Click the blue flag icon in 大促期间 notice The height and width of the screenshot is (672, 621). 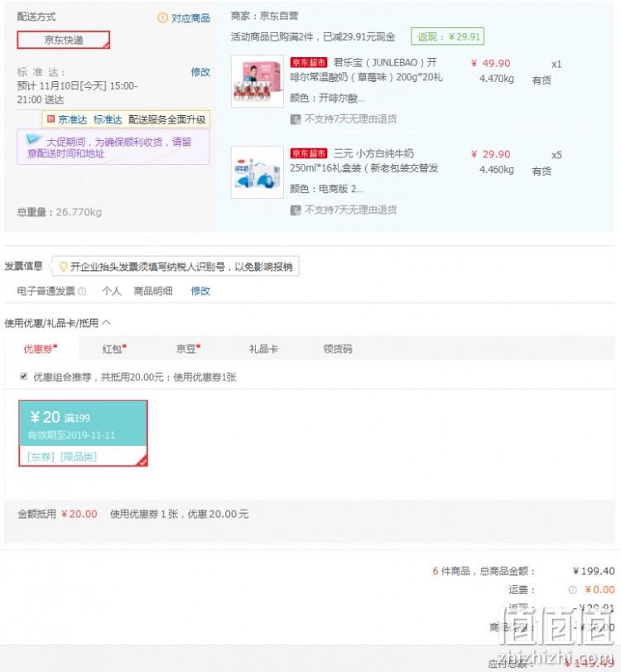click(x=33, y=139)
